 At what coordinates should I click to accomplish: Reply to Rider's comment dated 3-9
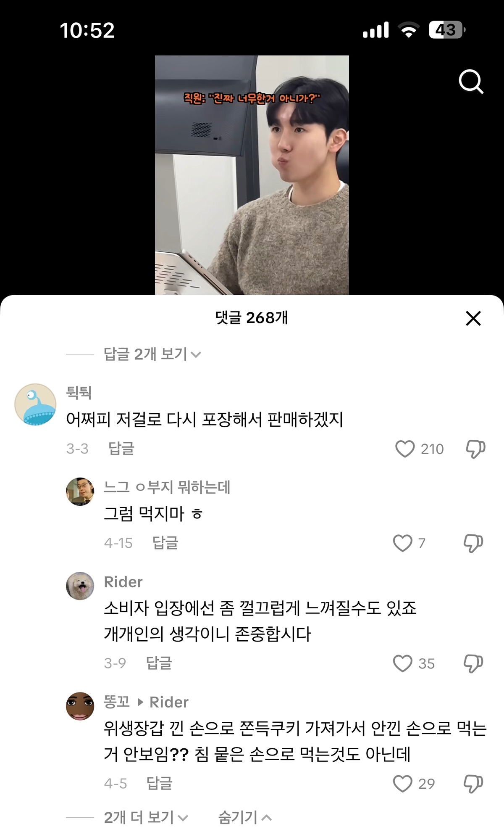tap(159, 663)
